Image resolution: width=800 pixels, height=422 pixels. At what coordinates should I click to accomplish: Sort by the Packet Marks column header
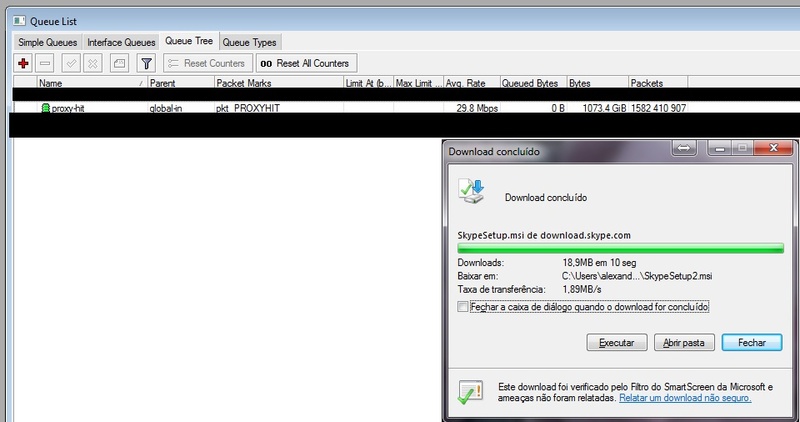(x=279, y=83)
